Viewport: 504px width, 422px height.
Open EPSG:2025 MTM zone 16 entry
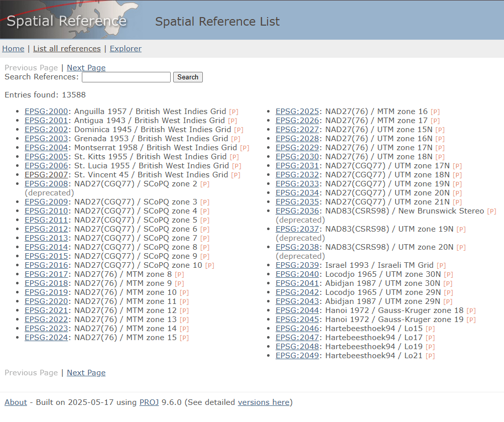[x=297, y=112]
